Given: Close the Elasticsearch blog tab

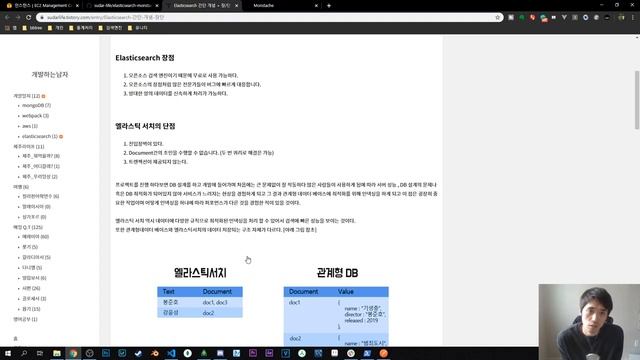Looking at the screenshot, I should 236,6.
